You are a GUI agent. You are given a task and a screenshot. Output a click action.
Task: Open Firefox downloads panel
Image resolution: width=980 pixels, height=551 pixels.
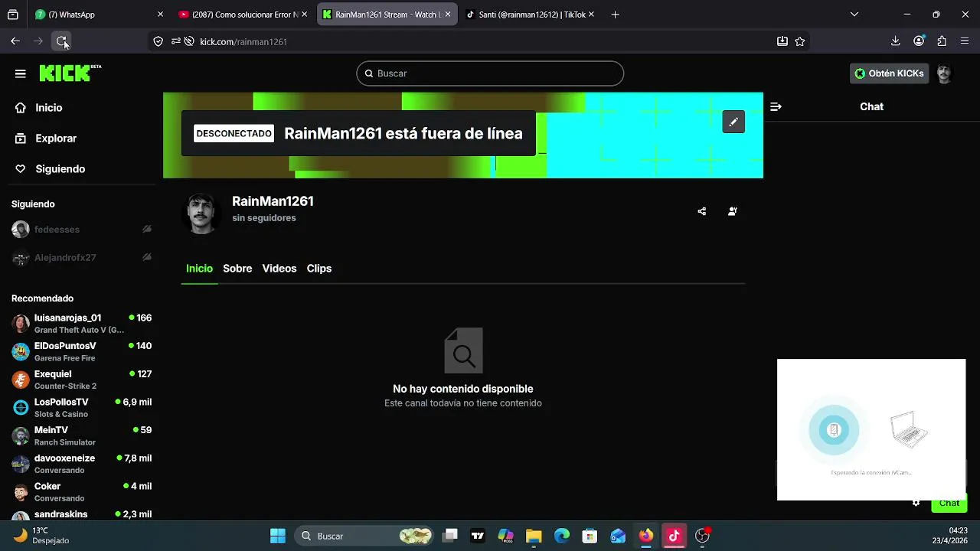(896, 41)
